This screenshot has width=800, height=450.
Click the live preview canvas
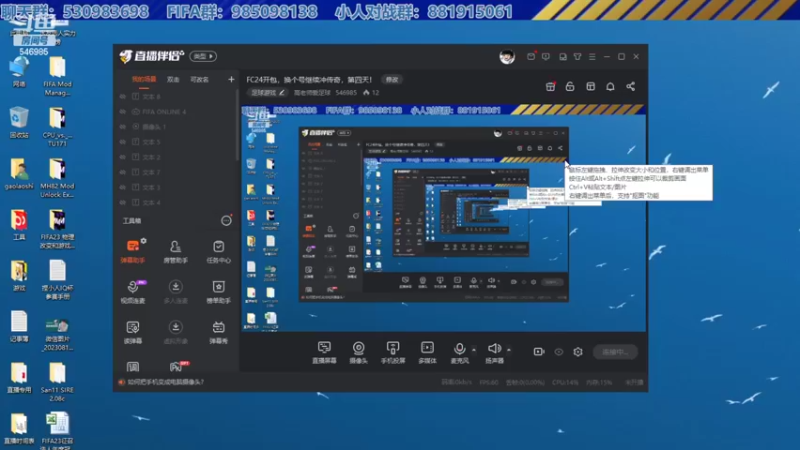click(x=443, y=218)
